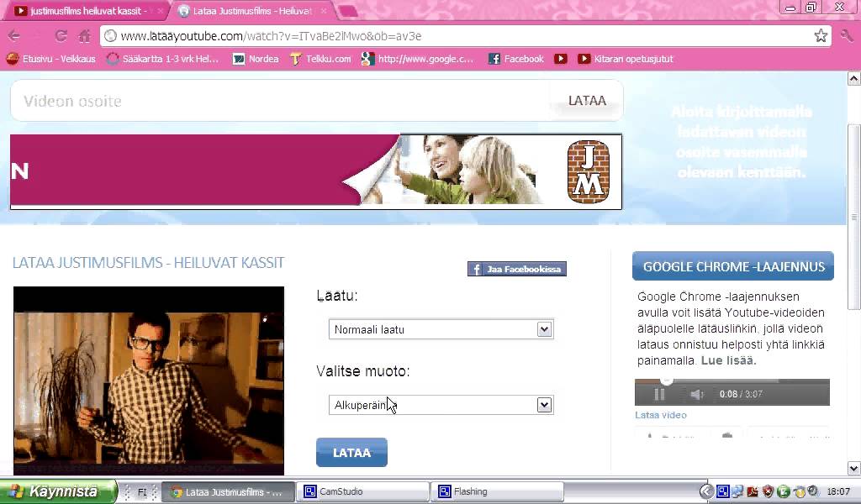Click the system clock 18:07

click(838, 492)
